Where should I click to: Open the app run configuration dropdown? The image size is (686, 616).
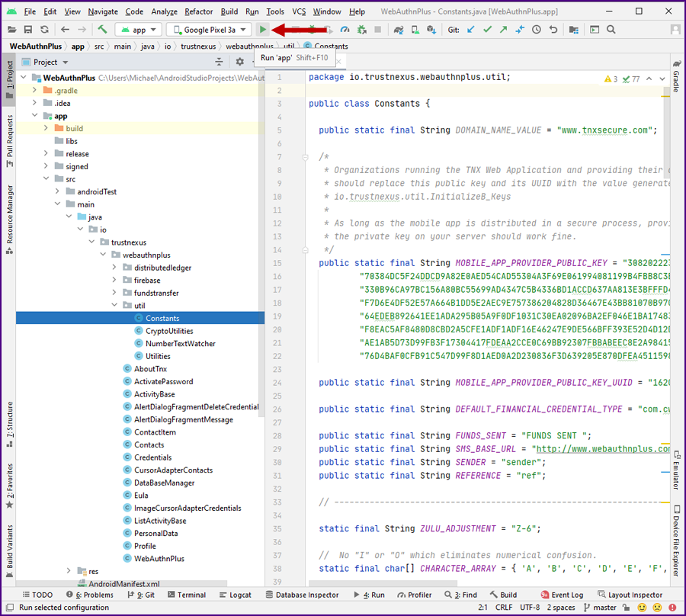coord(138,30)
